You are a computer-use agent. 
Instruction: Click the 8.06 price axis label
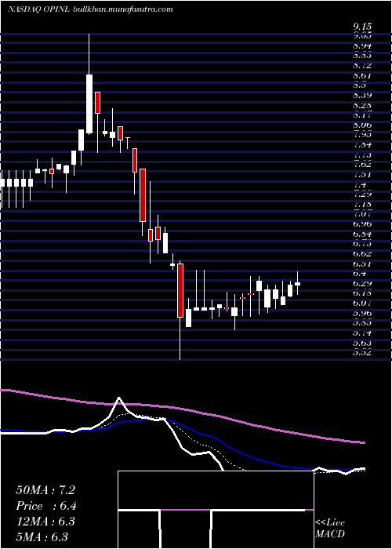(x=362, y=125)
